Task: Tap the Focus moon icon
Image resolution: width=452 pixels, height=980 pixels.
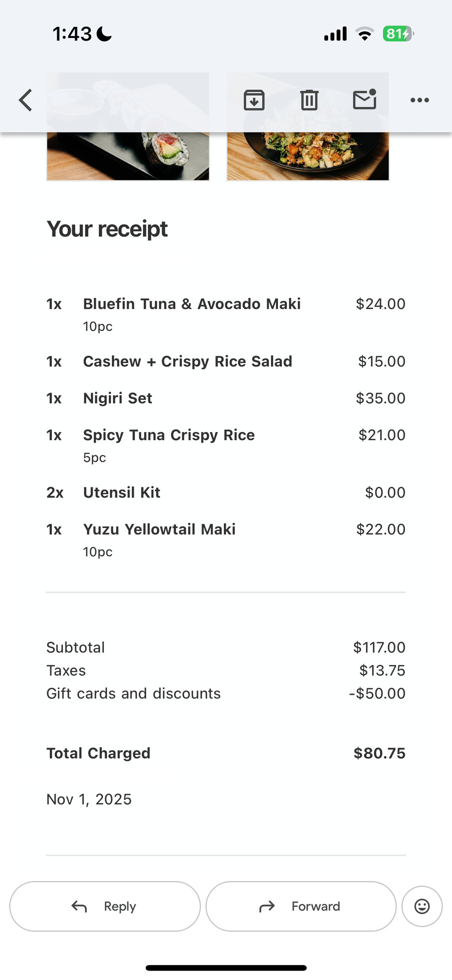Action: click(x=104, y=34)
